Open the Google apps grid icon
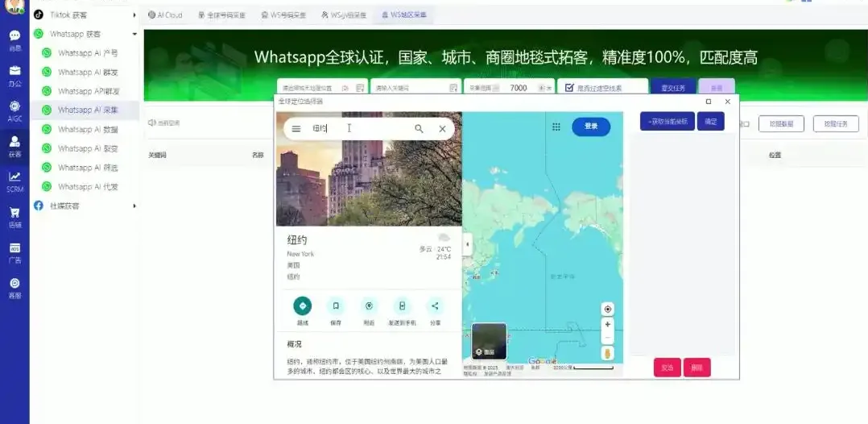The width and height of the screenshot is (868, 424). (556, 127)
